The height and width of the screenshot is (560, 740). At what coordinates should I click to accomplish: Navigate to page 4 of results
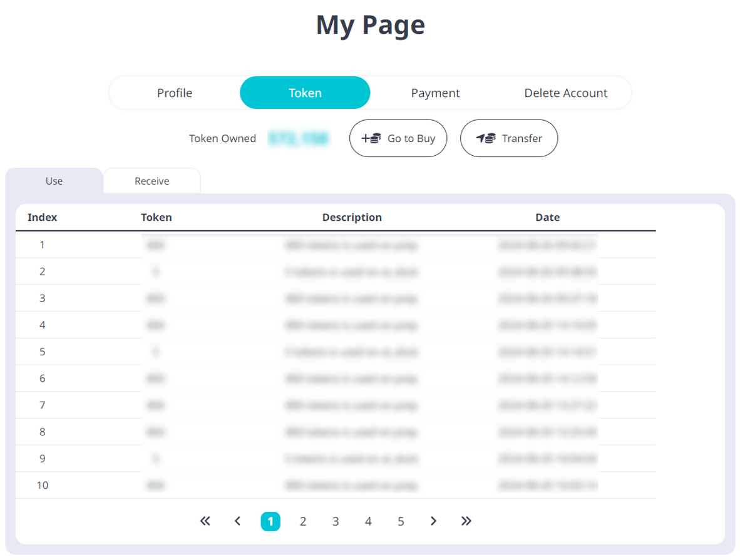[x=368, y=521]
